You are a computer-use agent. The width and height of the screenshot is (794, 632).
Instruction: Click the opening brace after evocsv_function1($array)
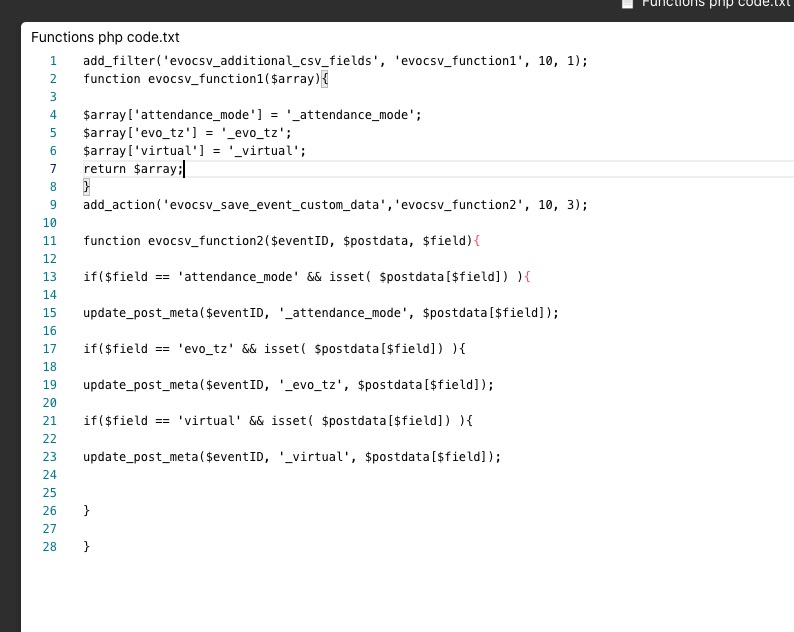coord(325,80)
